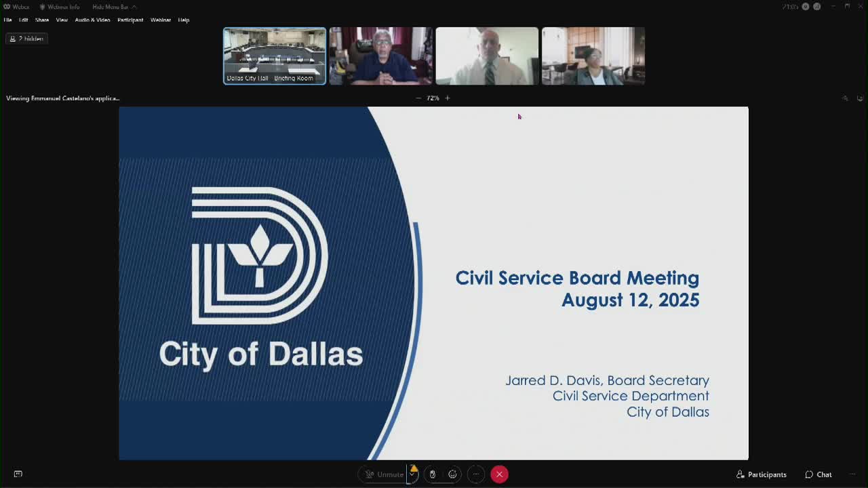The height and width of the screenshot is (488, 868).
Task: Click the Viewing Emmanuel Castelano's application label
Action: tap(63, 98)
